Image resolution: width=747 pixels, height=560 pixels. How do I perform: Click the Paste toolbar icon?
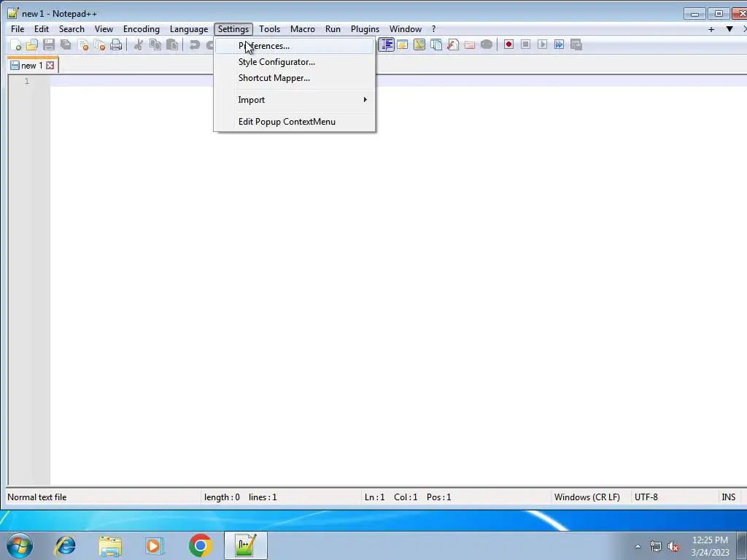coord(172,44)
